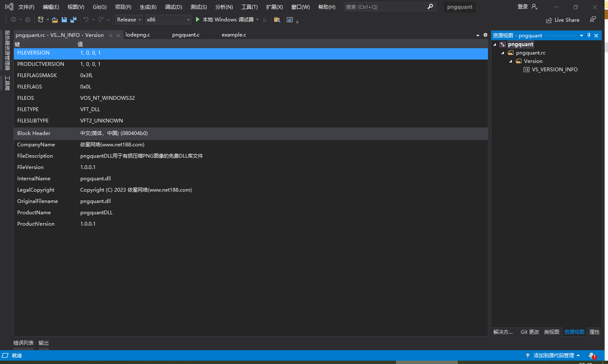Toggle auto-hide pin on resource view panel
Image resolution: width=608 pixels, height=364 pixels.
(x=589, y=36)
